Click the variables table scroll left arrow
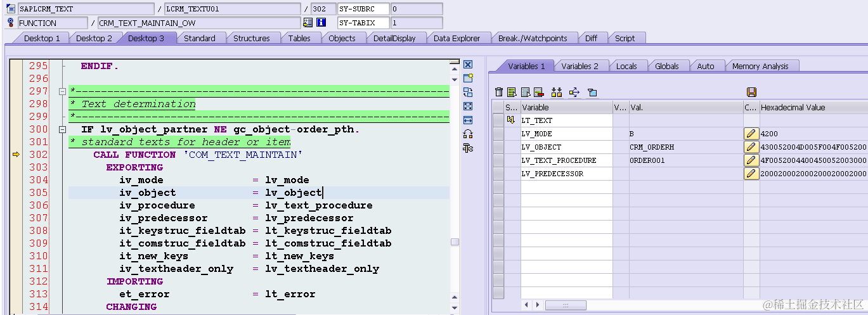The width and height of the screenshot is (868, 315). click(x=526, y=305)
